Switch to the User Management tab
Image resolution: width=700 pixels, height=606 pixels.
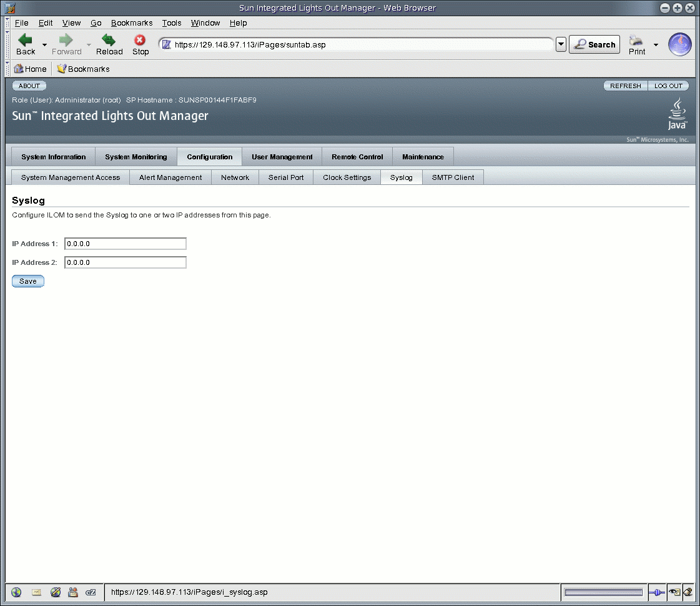282,157
